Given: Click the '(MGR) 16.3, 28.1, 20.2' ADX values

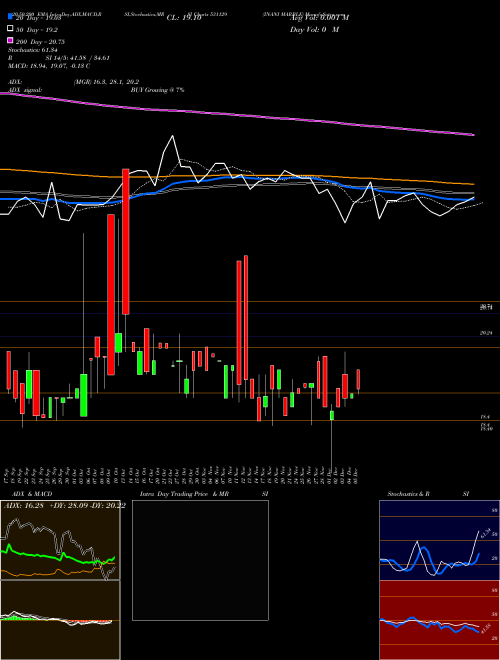Looking at the screenshot, I should click(x=106, y=82).
